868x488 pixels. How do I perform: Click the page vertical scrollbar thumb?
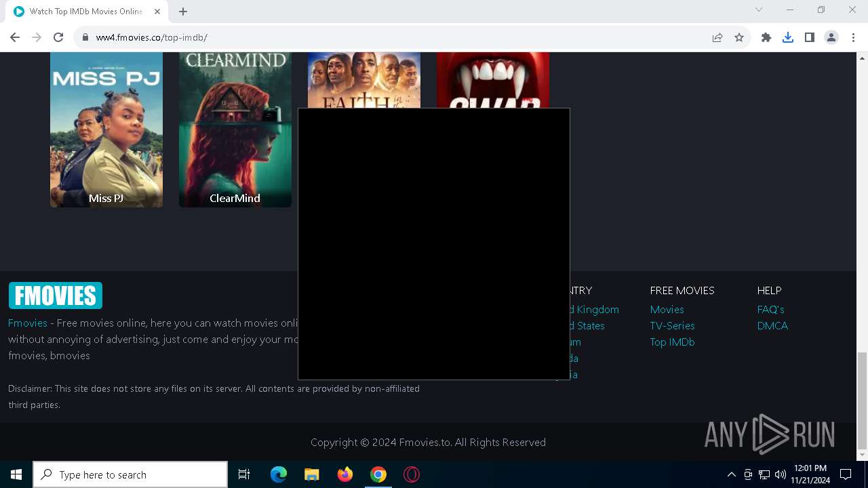(x=862, y=401)
